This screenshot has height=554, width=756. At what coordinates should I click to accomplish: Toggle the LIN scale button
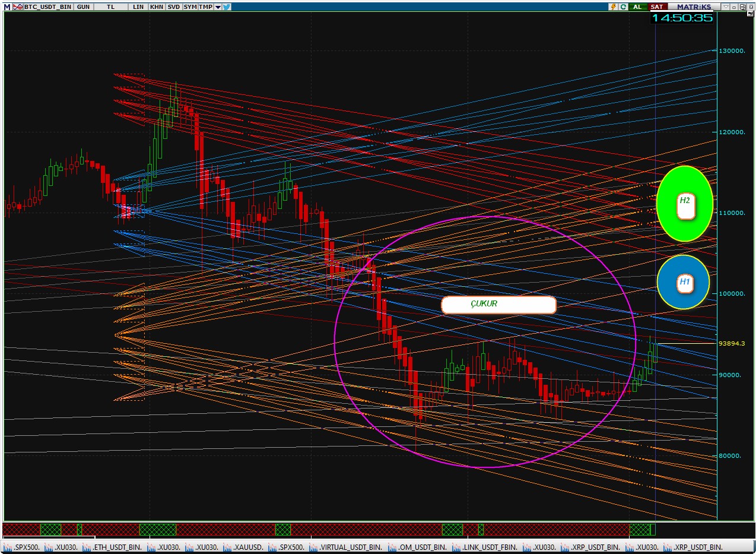coord(138,7)
